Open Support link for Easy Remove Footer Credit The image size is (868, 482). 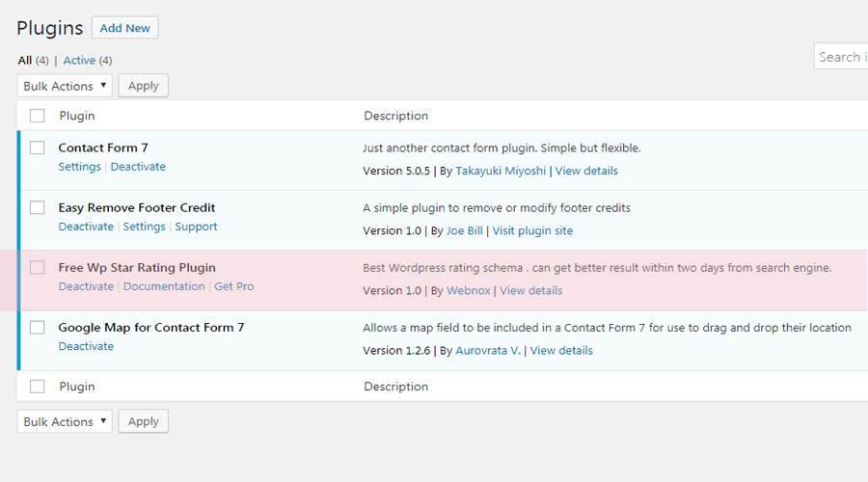pyautogui.click(x=196, y=227)
